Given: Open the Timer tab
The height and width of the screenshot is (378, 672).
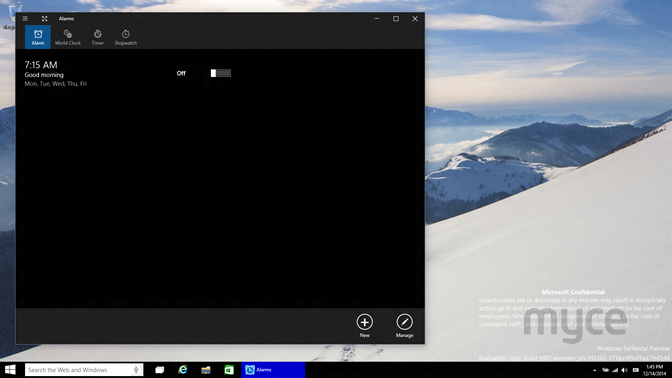Looking at the screenshot, I should (x=98, y=37).
